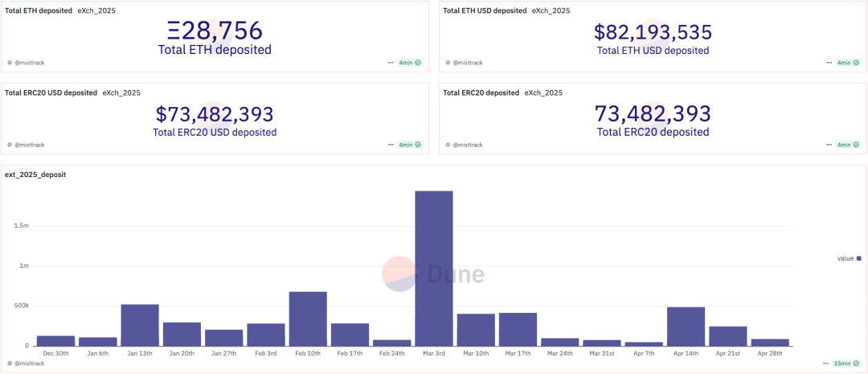Image resolution: width=868 pixels, height=374 pixels.
Task: Click the 4min refresh badge on Total ETH deposited
Action: pos(410,63)
